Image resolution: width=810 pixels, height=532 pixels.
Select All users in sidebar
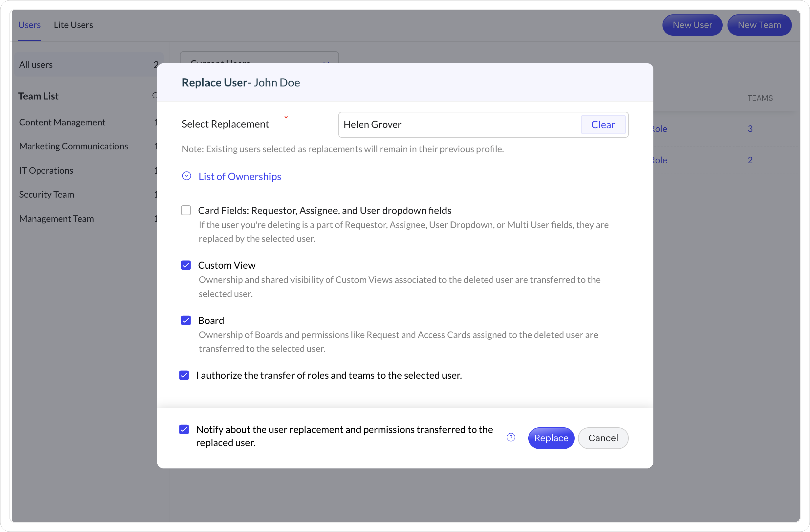pyautogui.click(x=36, y=65)
